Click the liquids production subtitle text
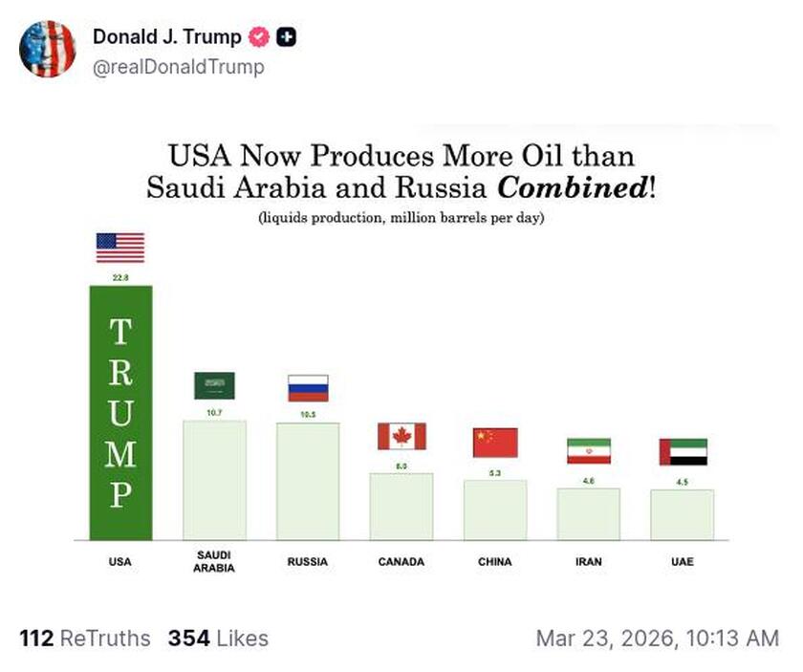The height and width of the screenshot is (672, 803). [401, 219]
